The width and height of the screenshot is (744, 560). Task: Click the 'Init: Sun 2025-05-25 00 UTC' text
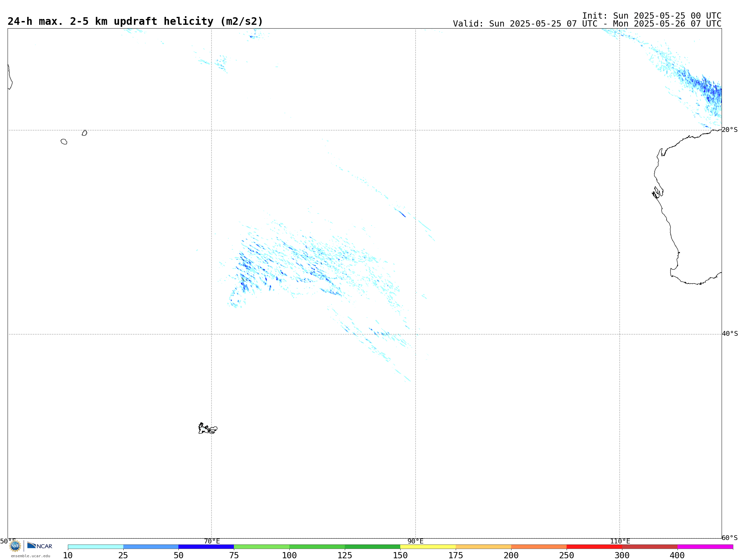[652, 16]
